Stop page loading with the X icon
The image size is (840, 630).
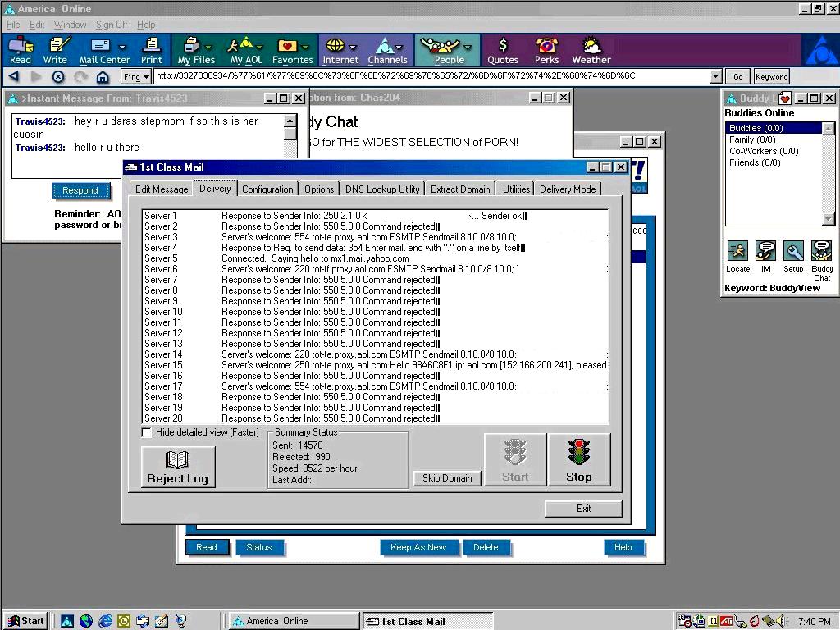click(x=58, y=76)
